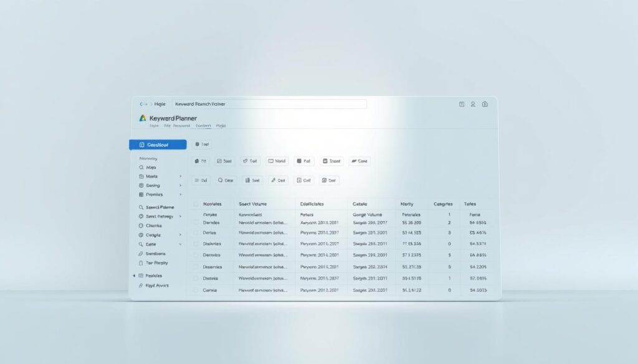
Task: Tick the checkbox for the 'Dendes' row
Action: [x=196, y=223]
